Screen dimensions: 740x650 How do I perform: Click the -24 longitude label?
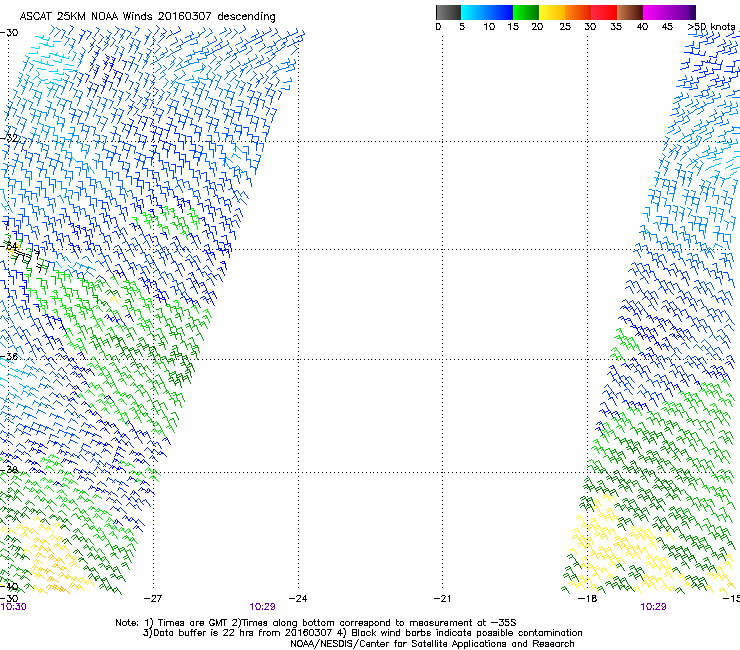298,599
